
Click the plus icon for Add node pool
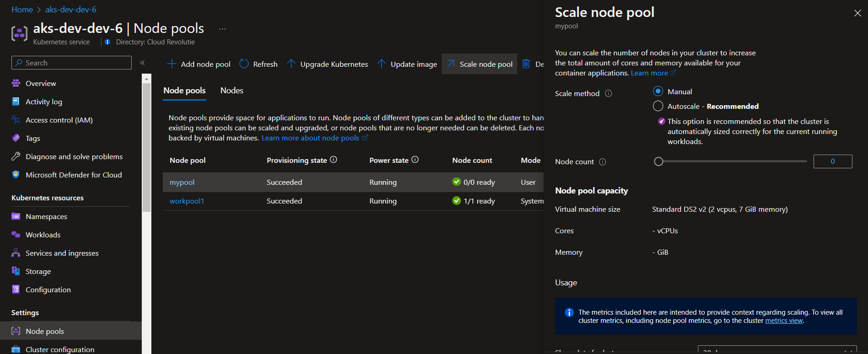(172, 64)
